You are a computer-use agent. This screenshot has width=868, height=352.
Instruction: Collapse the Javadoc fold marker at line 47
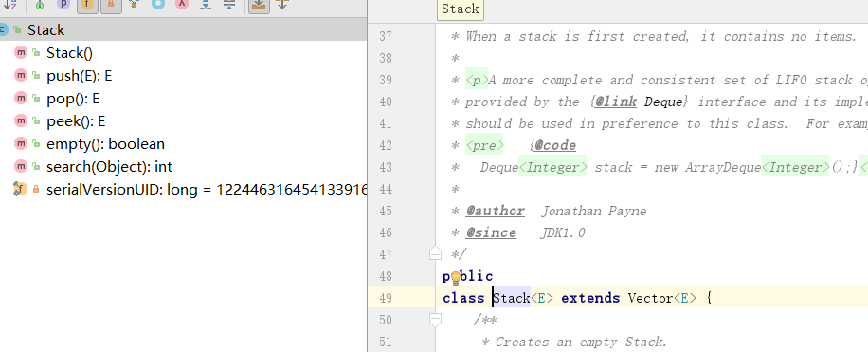pyautogui.click(x=436, y=254)
